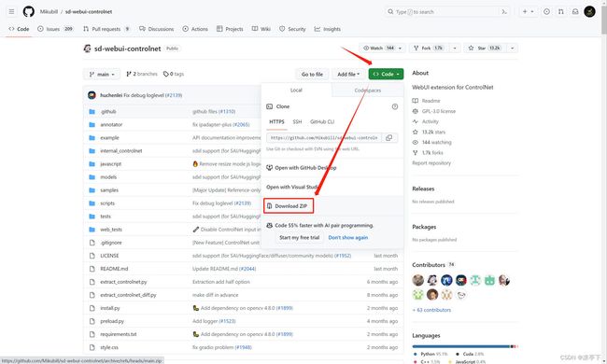Viewport: 607px width, 364px height.
Task: Open the + 63 contributors link
Action: [x=431, y=310]
